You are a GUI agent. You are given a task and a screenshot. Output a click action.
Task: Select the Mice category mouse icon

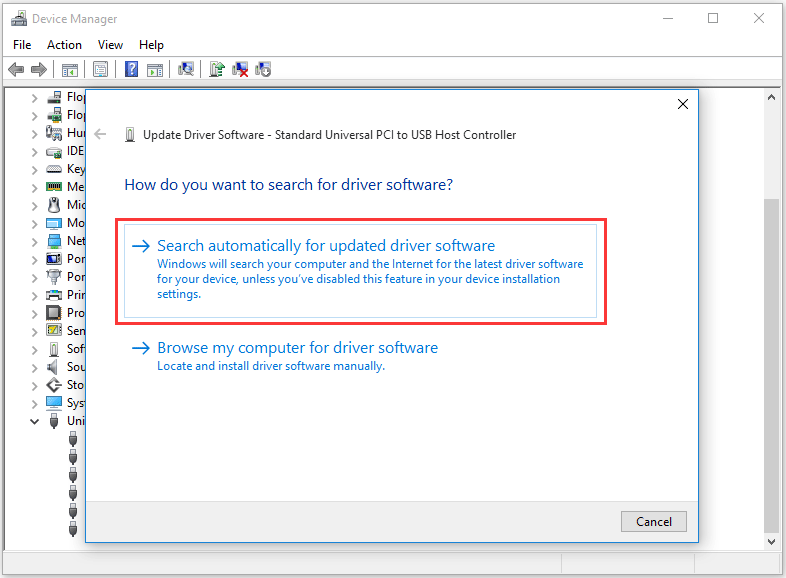(54, 205)
